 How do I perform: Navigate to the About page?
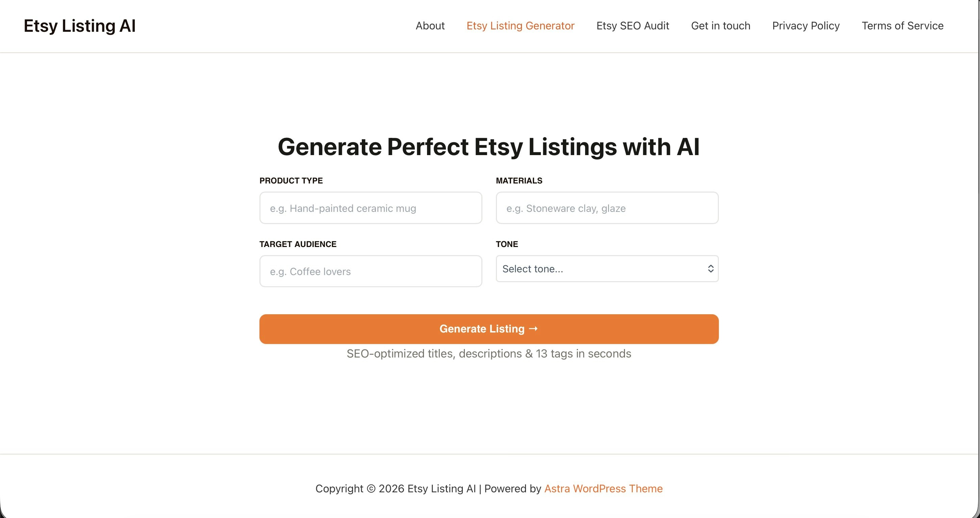tap(430, 25)
